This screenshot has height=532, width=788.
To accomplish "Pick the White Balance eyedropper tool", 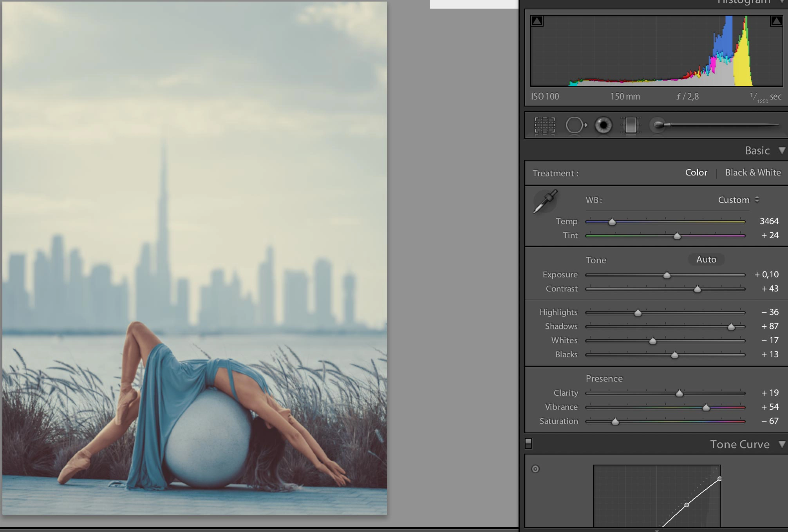I will point(546,201).
